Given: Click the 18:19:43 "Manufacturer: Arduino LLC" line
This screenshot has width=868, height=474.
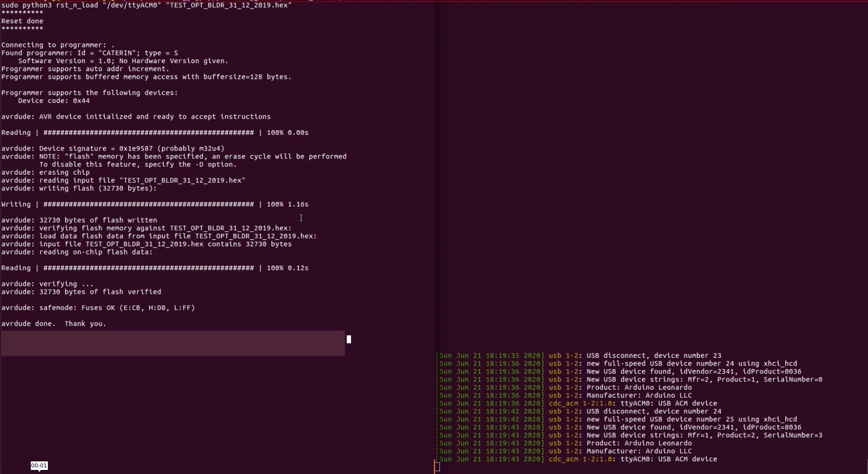Looking at the screenshot, I should pos(564,451).
